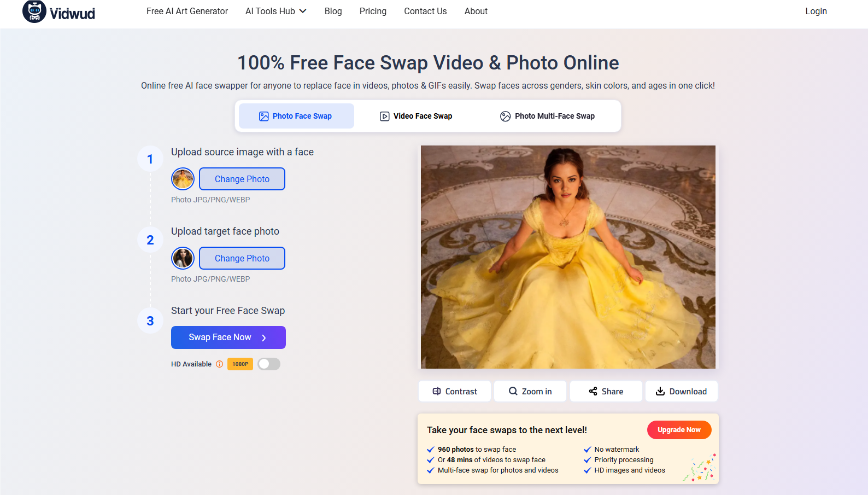
Task: Click the Contrast compare icon
Action: tap(437, 391)
